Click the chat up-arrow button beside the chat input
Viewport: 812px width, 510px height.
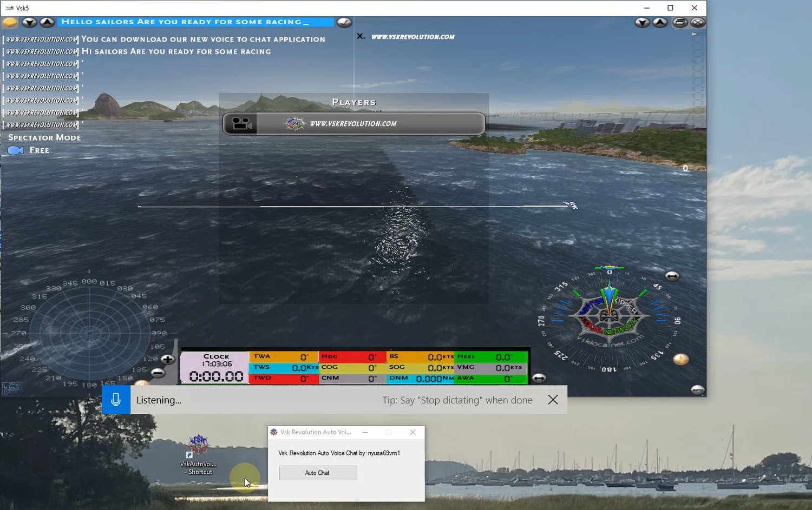coord(47,22)
